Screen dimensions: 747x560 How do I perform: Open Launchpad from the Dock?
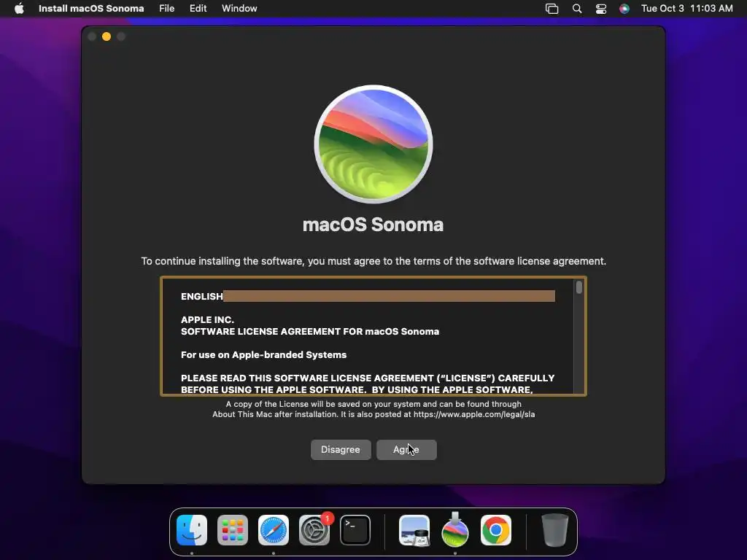click(x=233, y=530)
